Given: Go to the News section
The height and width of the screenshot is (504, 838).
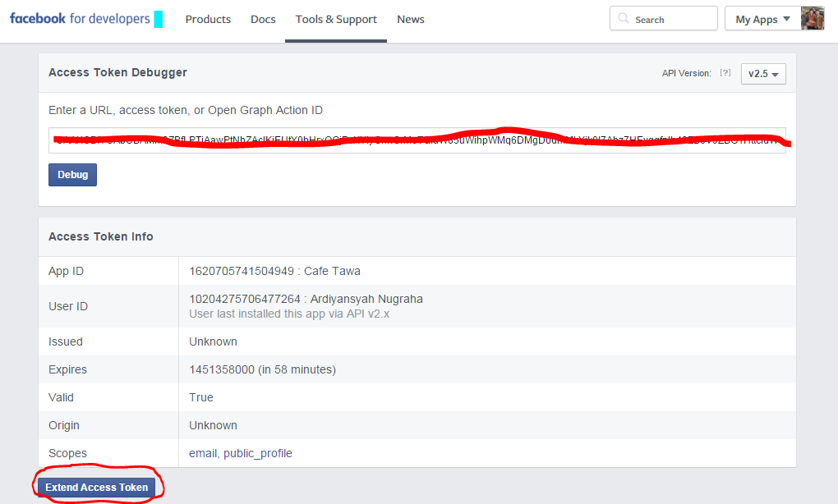Looking at the screenshot, I should [x=411, y=19].
